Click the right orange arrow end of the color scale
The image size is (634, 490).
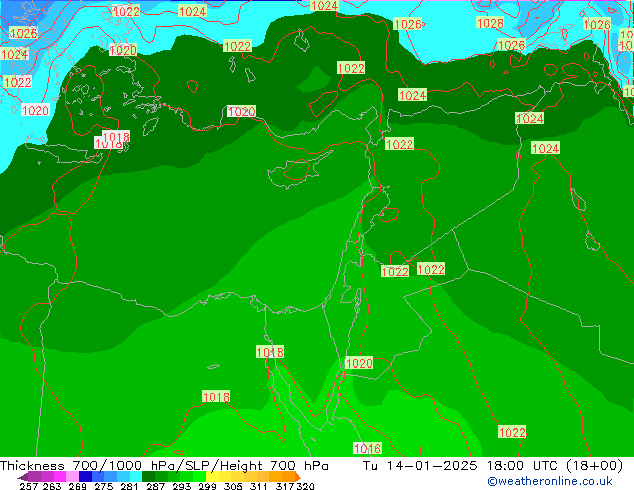[298, 477]
